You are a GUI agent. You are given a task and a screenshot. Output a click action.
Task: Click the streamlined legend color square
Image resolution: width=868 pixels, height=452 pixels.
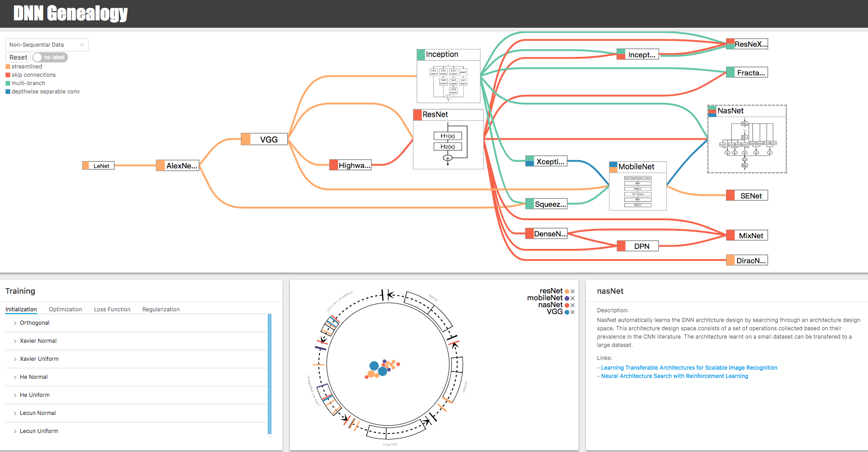coord(8,67)
